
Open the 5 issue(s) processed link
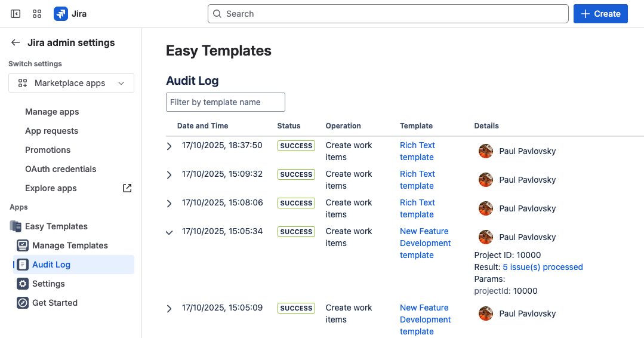pyautogui.click(x=543, y=267)
